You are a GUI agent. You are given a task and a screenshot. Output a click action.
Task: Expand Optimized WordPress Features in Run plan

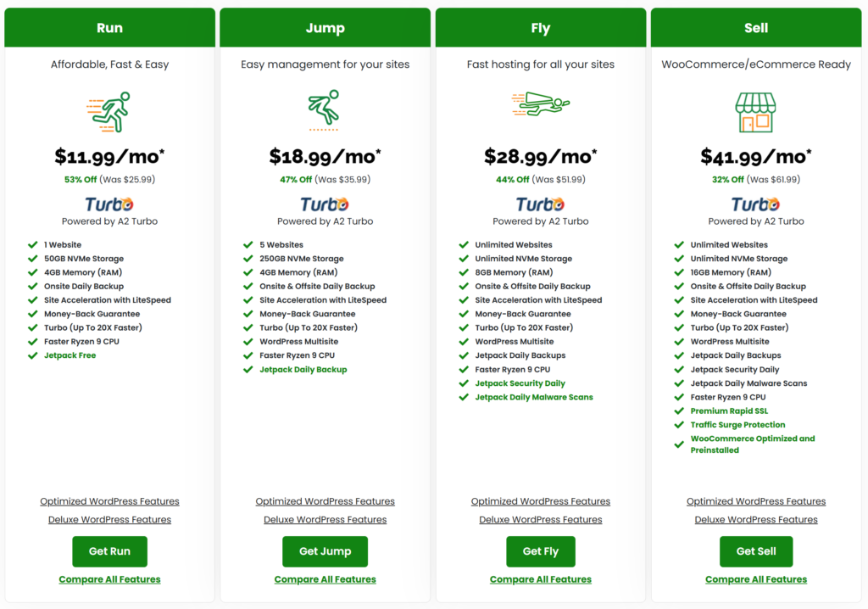pyautogui.click(x=109, y=501)
